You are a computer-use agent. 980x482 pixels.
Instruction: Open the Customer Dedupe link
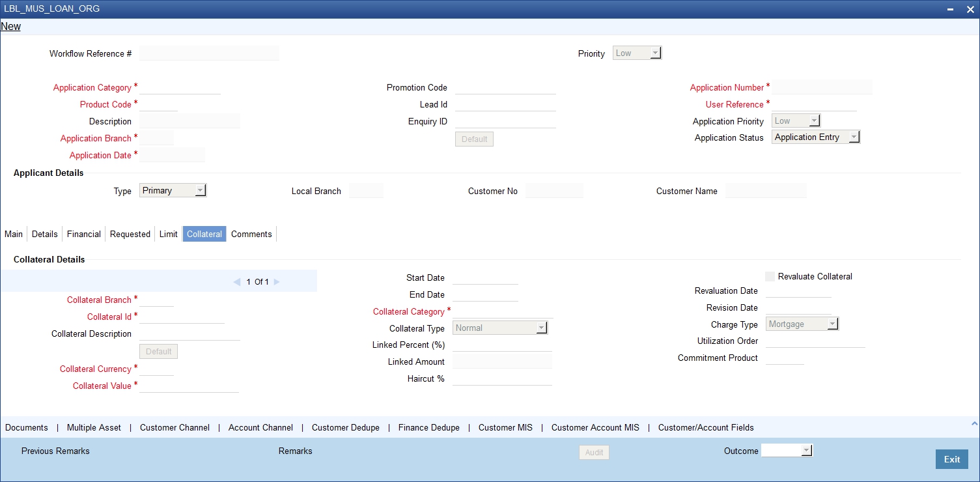click(346, 428)
